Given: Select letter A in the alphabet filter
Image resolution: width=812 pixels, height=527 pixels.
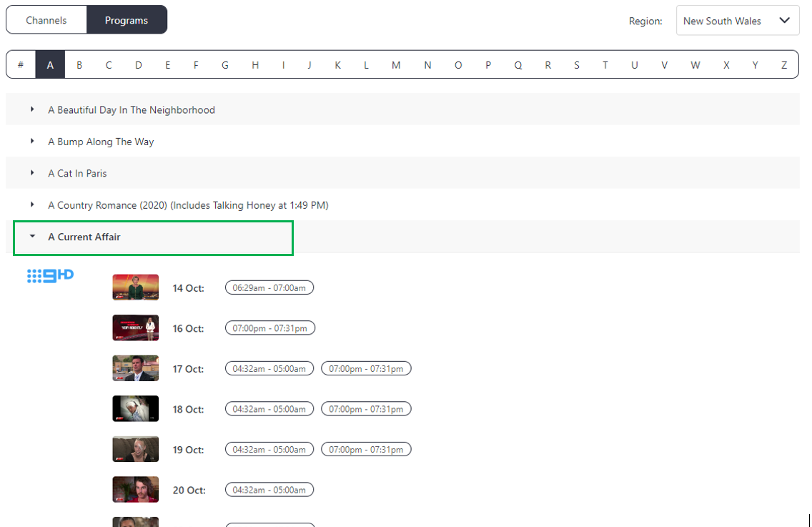Looking at the screenshot, I should pyautogui.click(x=50, y=65).
